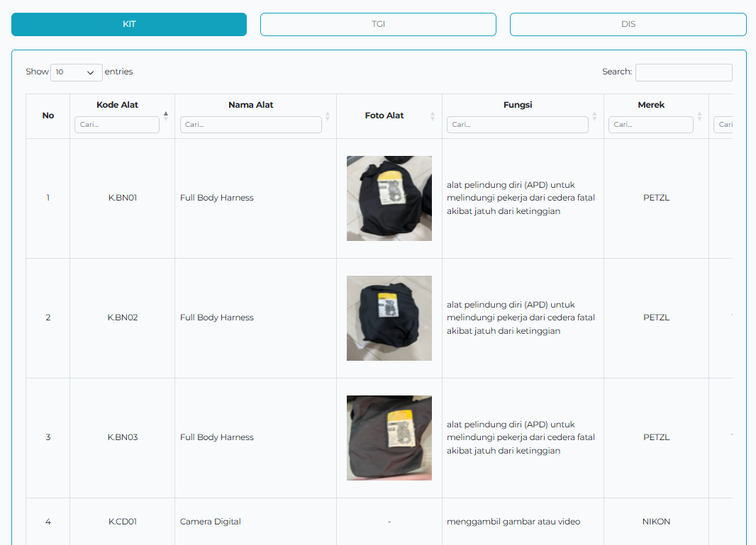Click the Kode Alat filter input
The image size is (756, 545).
point(117,124)
